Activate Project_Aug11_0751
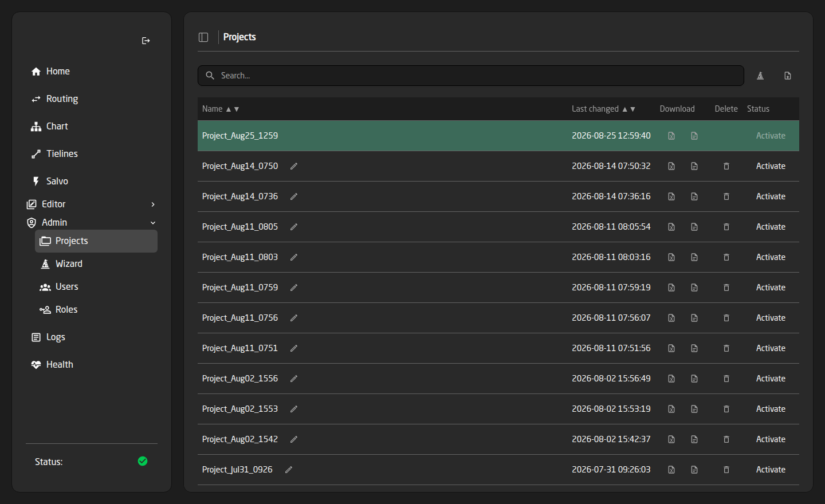This screenshot has width=825, height=504. [x=771, y=348]
